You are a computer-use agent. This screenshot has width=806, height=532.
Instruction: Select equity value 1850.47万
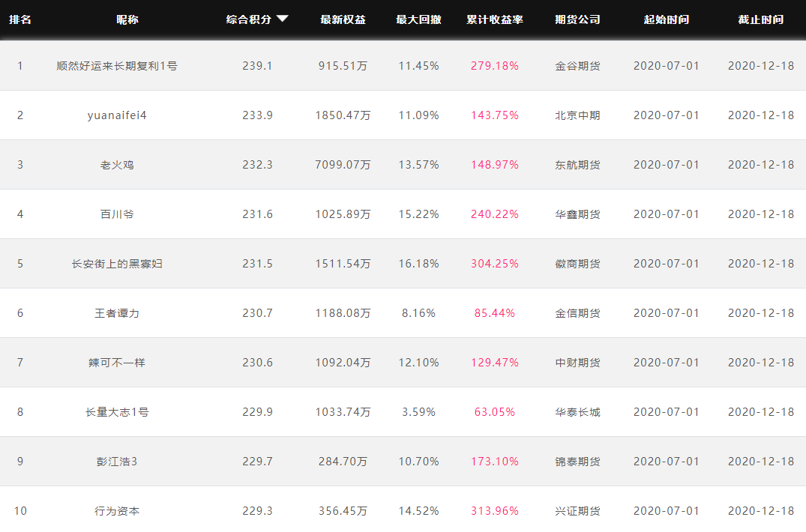(343, 115)
